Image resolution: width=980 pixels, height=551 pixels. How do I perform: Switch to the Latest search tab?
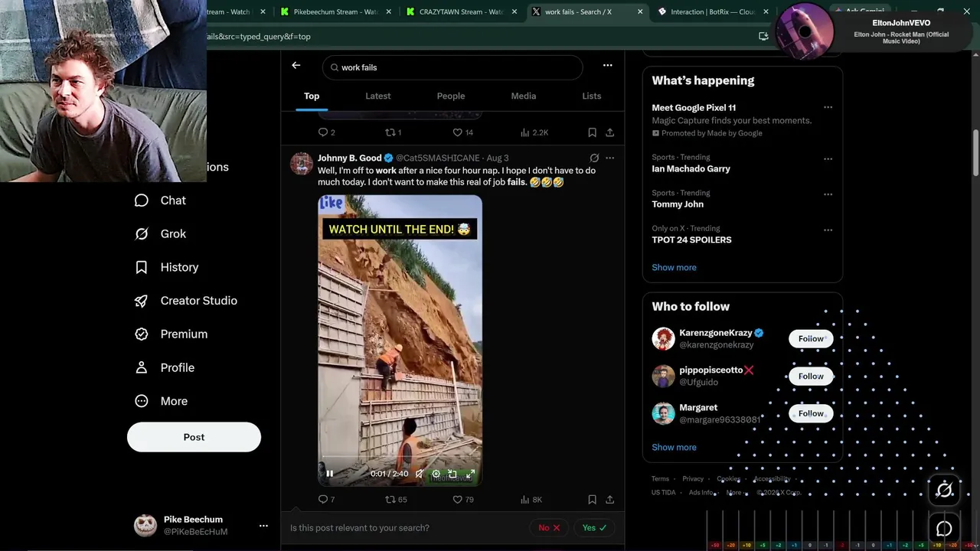pyautogui.click(x=378, y=96)
